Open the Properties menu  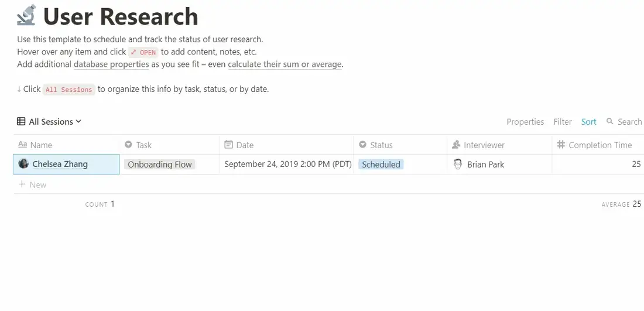pyautogui.click(x=525, y=122)
